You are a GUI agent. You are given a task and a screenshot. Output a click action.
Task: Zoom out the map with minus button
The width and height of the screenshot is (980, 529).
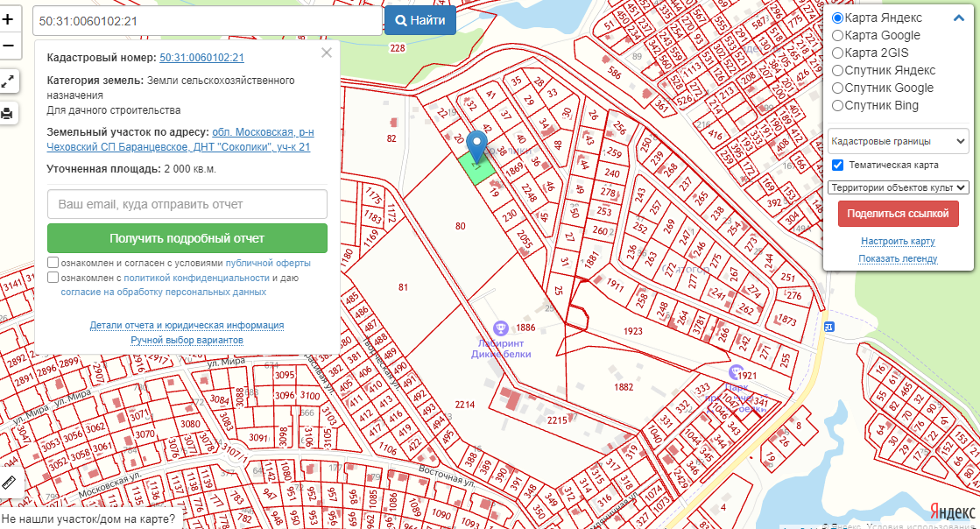point(8,46)
